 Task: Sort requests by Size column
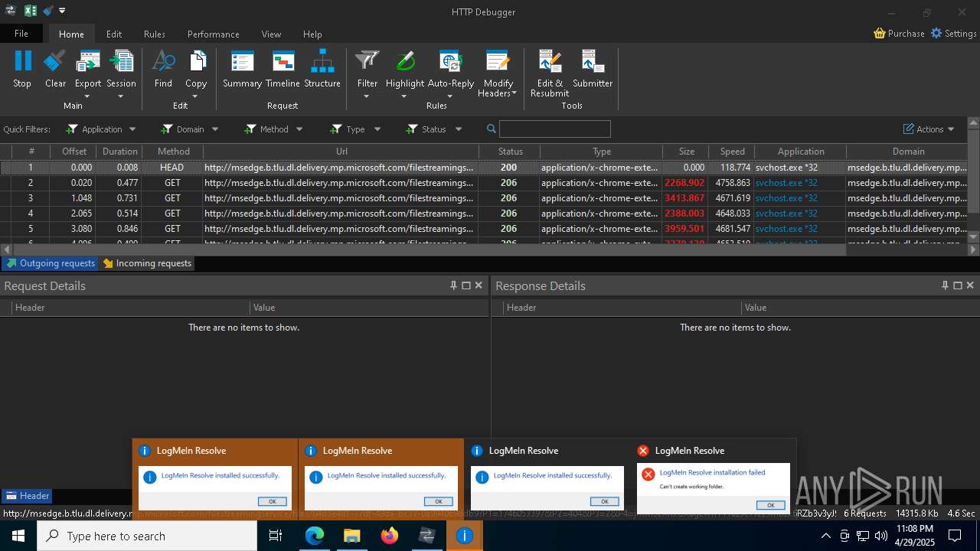pos(686,152)
